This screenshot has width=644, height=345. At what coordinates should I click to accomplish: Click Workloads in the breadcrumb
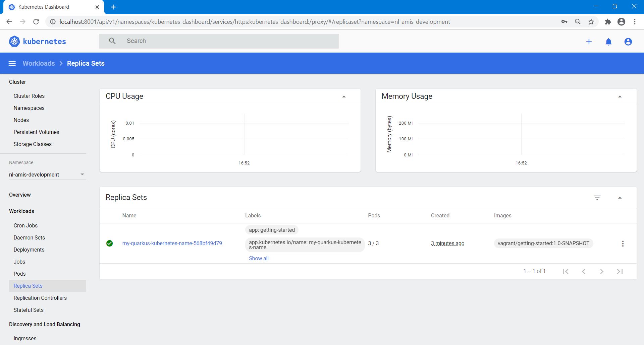tap(39, 63)
